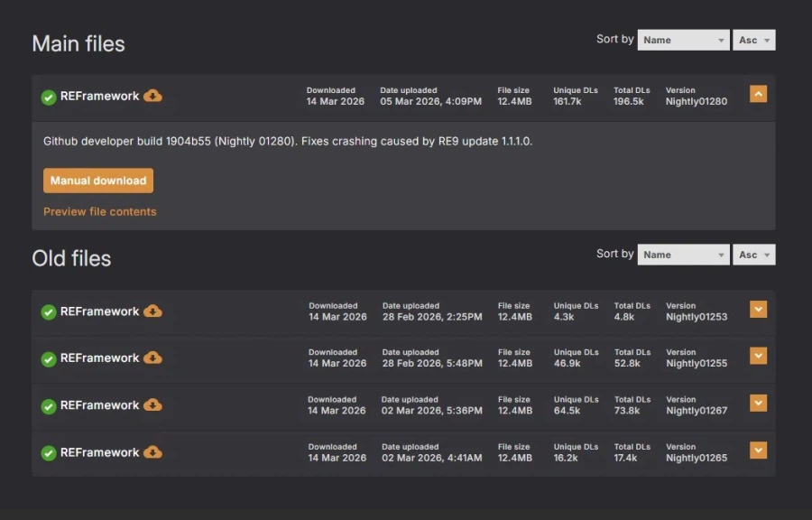Expand the Nightly01255 file details

pyautogui.click(x=758, y=357)
